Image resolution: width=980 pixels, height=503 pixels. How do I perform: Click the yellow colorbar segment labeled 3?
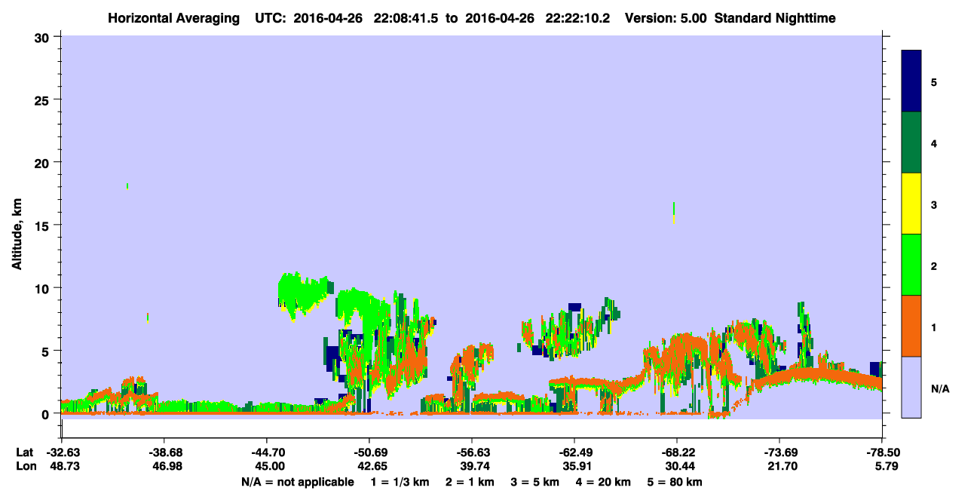coord(911,204)
